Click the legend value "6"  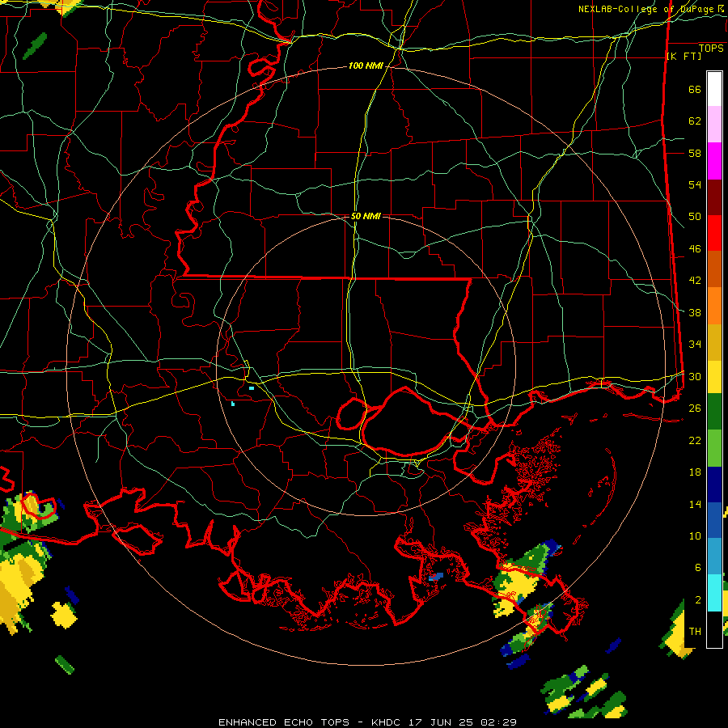click(697, 568)
